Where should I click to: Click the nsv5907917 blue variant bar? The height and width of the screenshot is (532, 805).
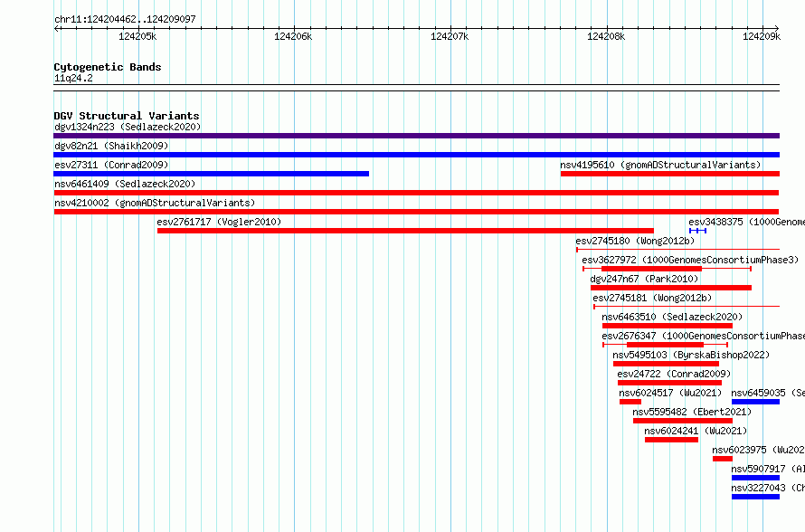point(756,478)
